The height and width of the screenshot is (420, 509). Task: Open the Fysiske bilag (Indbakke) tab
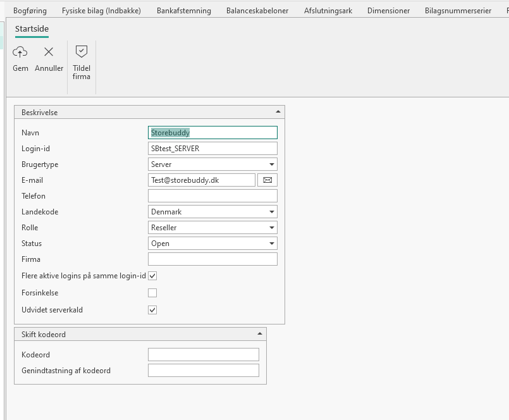(101, 11)
